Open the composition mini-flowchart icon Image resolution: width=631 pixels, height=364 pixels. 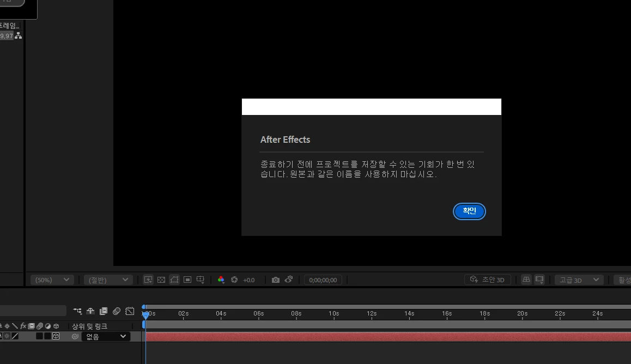(x=77, y=311)
